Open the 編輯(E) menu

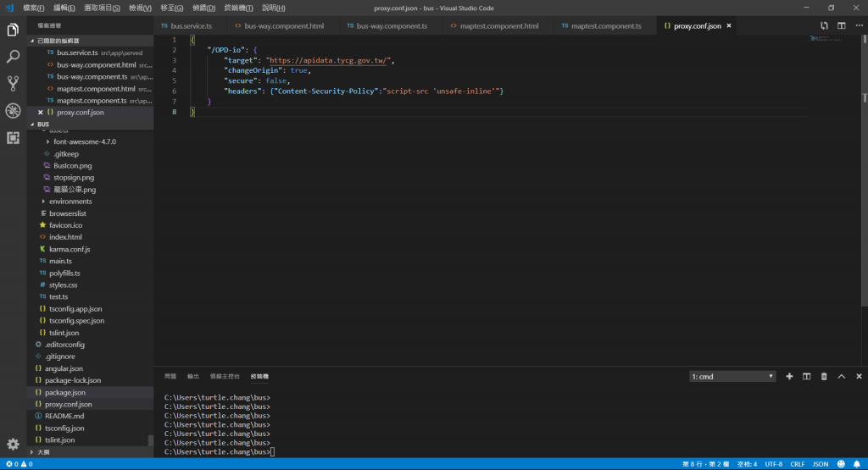tap(64, 8)
